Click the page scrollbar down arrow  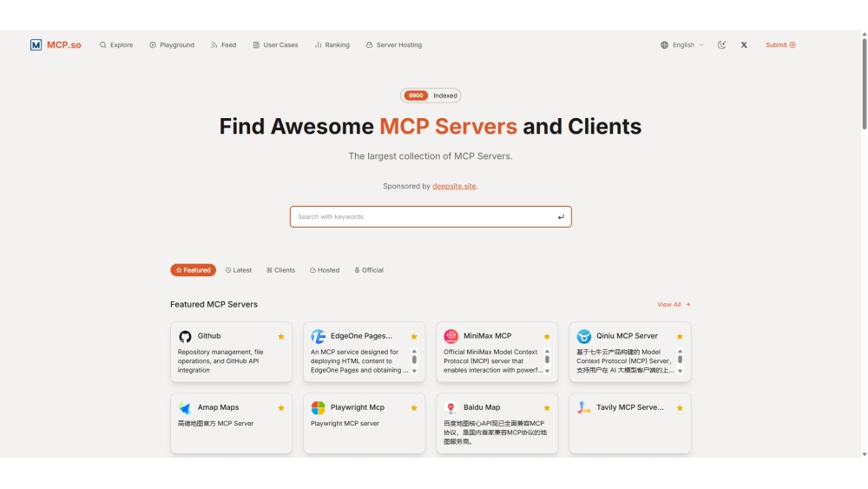tap(865, 454)
